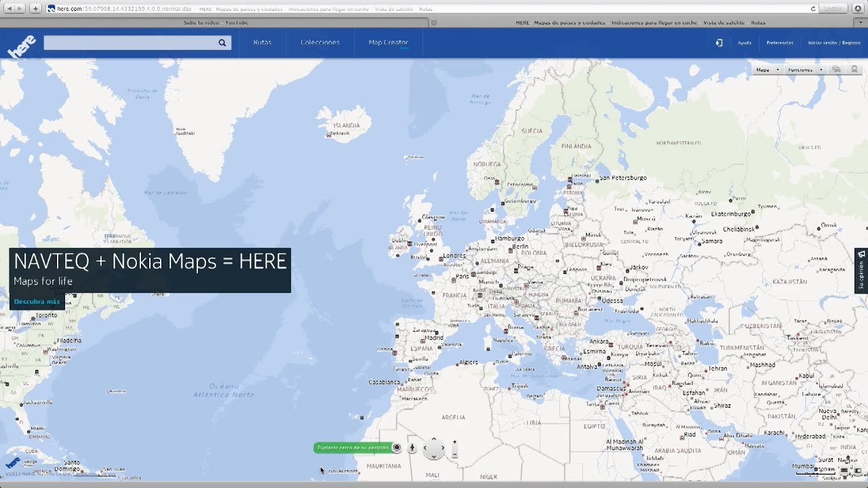Click the MAURITANIA country label
The image size is (868, 488).
pos(384,466)
